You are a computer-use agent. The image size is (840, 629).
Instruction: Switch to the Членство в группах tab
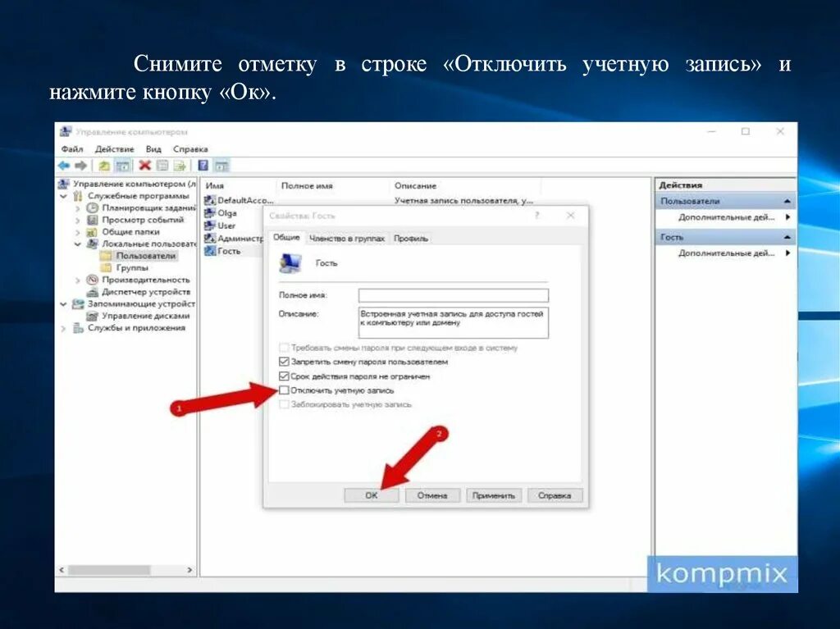(347, 239)
